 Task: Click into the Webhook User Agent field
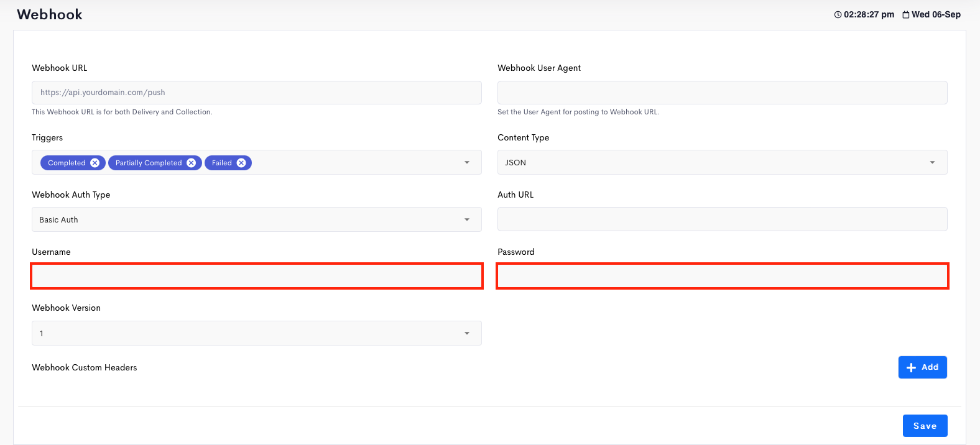click(x=722, y=93)
